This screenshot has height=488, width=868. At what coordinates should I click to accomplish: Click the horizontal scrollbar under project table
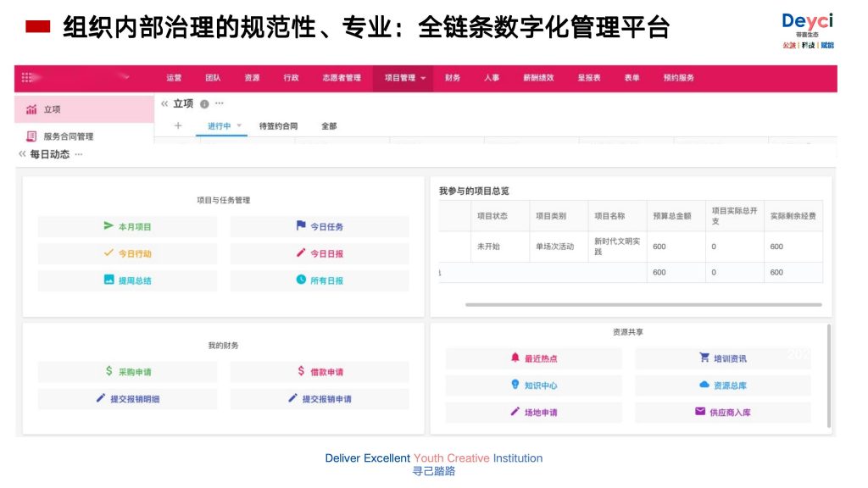643,304
